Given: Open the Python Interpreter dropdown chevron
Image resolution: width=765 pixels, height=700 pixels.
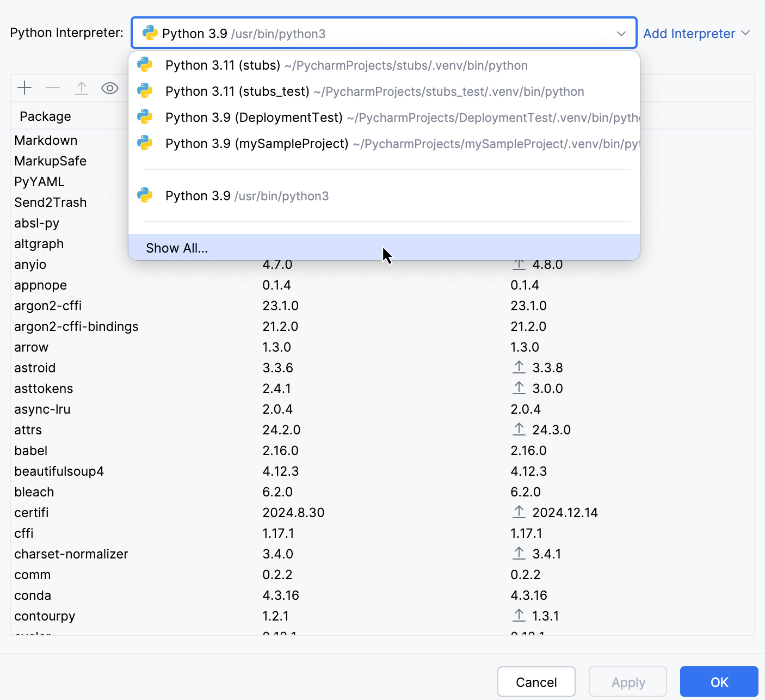Looking at the screenshot, I should coord(621,33).
